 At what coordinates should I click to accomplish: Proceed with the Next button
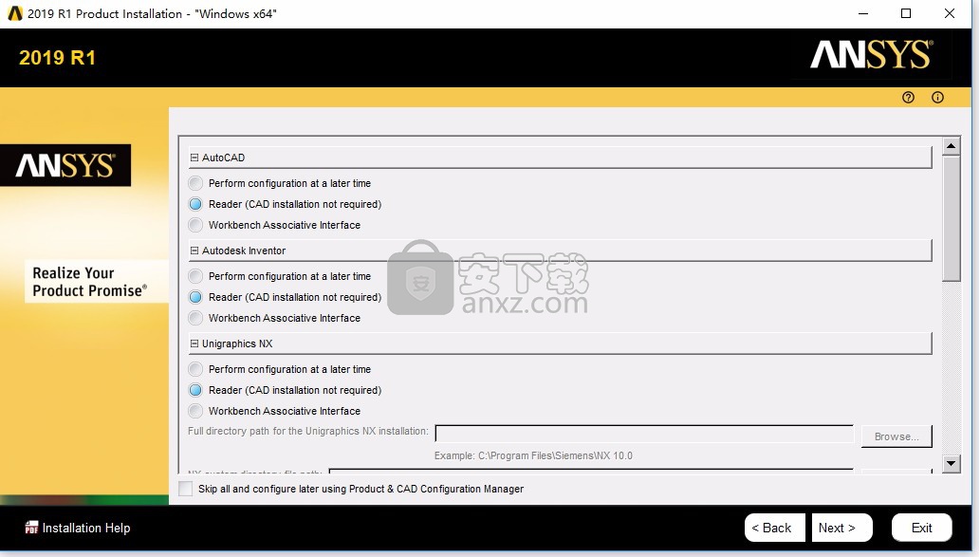[x=841, y=528]
